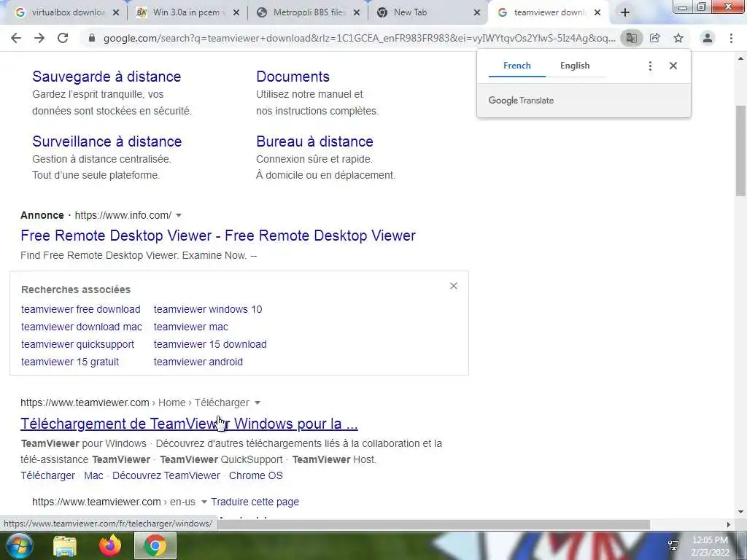747x560 pixels.
Task: Click the address bar URL field
Action: coord(359,38)
